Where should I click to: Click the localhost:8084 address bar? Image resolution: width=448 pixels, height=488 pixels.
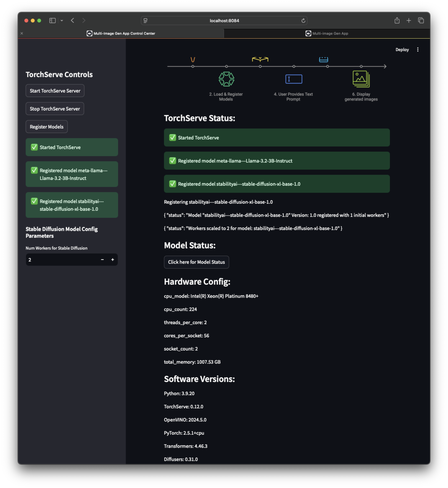pyautogui.click(x=224, y=21)
